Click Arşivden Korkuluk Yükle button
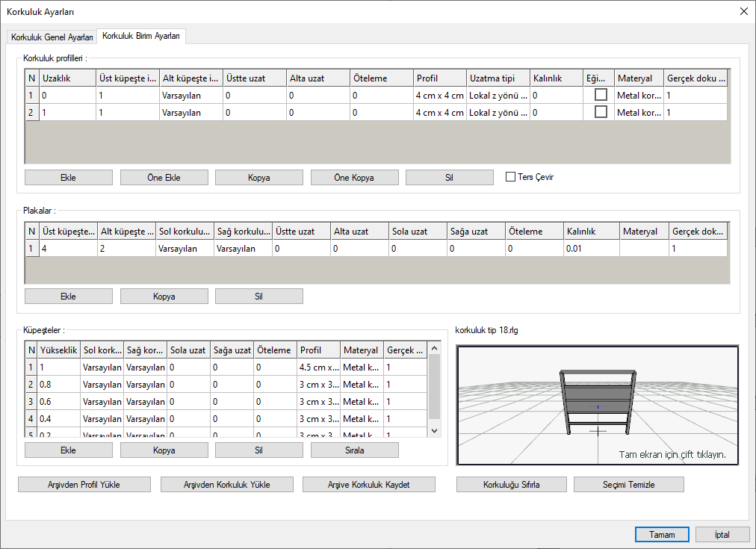Viewport: 756px width, 549px height. coord(227,485)
